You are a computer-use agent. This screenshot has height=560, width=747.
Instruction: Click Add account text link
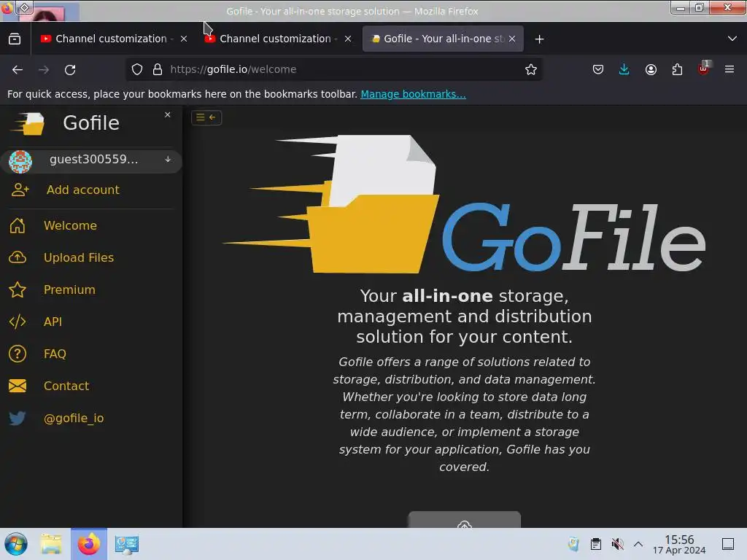pos(83,190)
